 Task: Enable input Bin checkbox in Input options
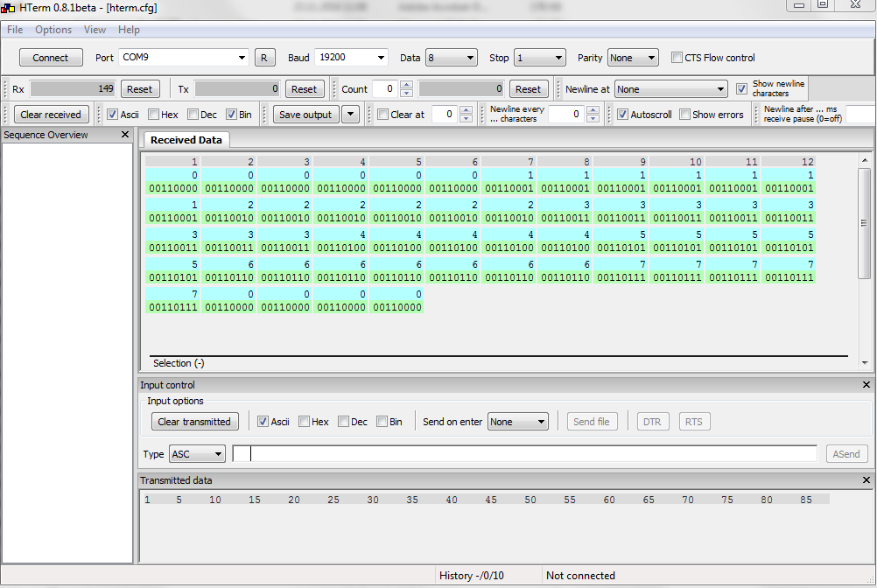pyautogui.click(x=382, y=422)
